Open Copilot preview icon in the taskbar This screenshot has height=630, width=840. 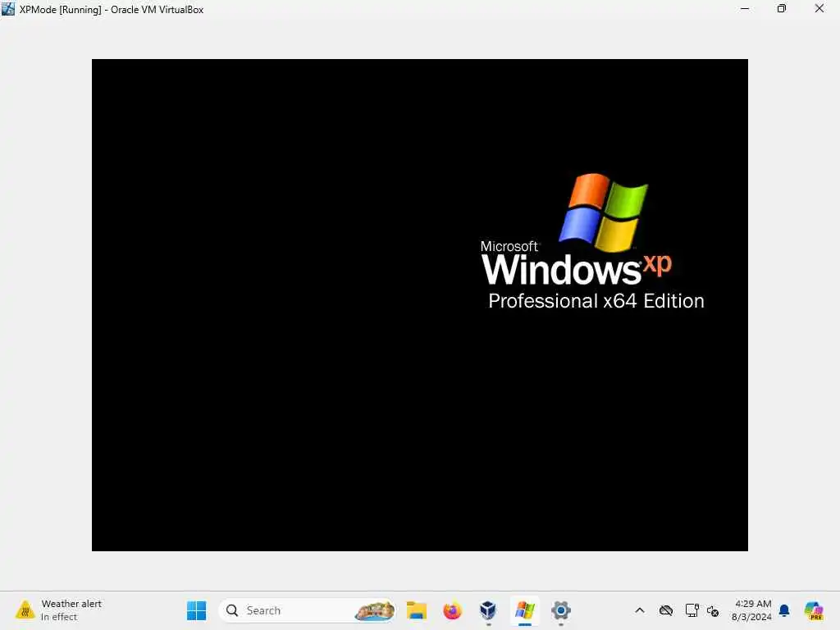[x=814, y=610]
